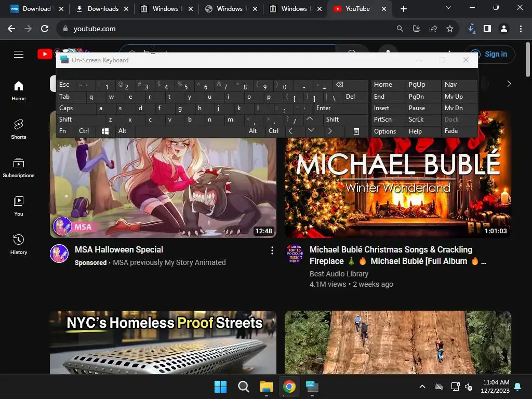Click the page vertical scrollbar

click(528, 60)
